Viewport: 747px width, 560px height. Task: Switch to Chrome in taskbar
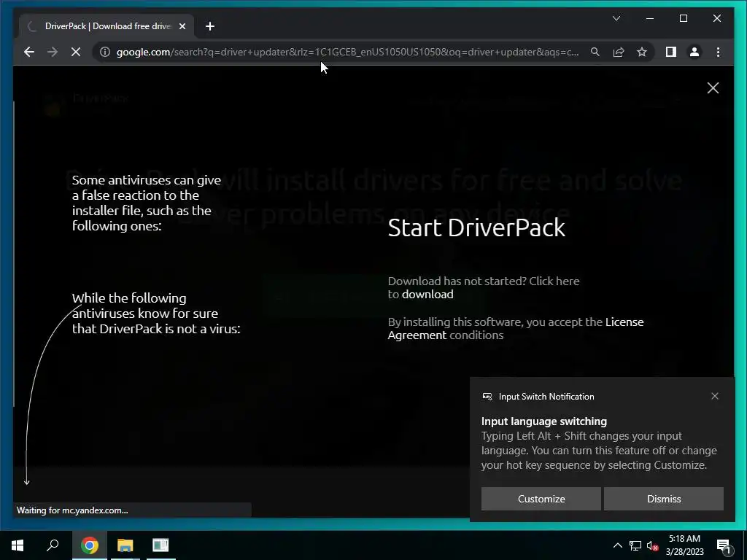click(x=90, y=545)
